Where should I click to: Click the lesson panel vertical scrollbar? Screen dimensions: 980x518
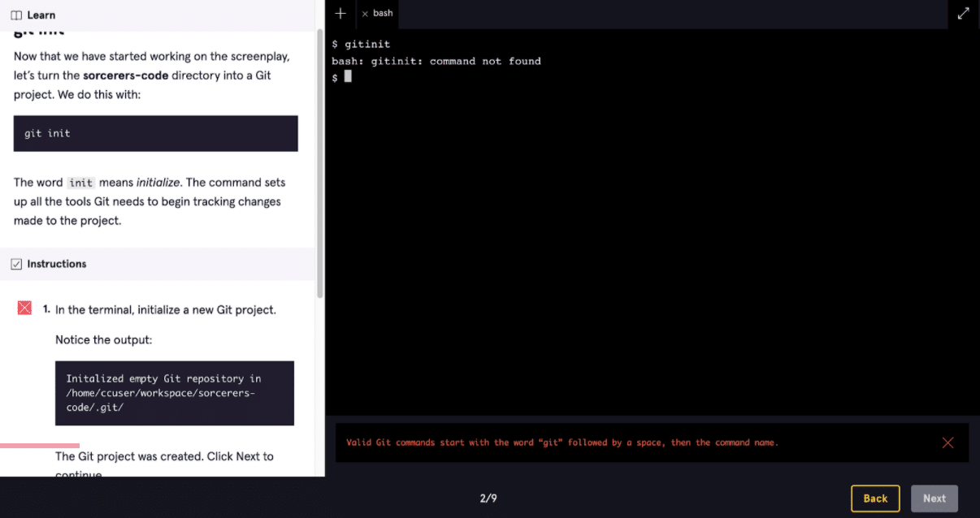(320, 162)
